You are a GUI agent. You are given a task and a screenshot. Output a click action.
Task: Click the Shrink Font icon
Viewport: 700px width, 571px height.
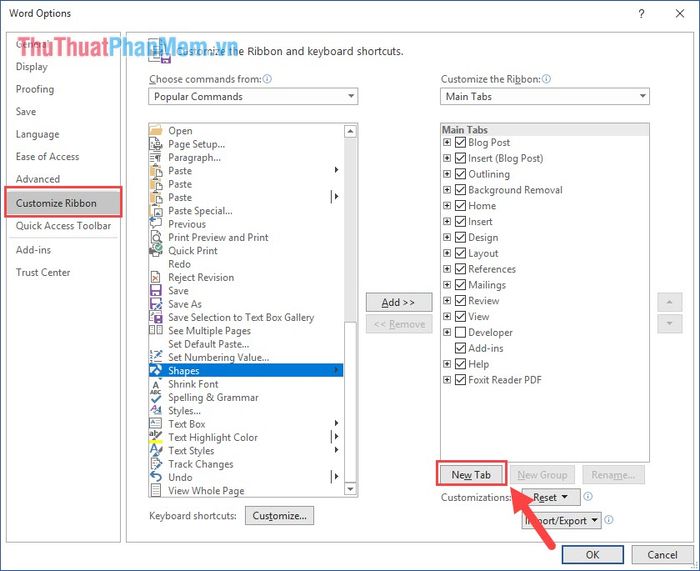[x=156, y=384]
